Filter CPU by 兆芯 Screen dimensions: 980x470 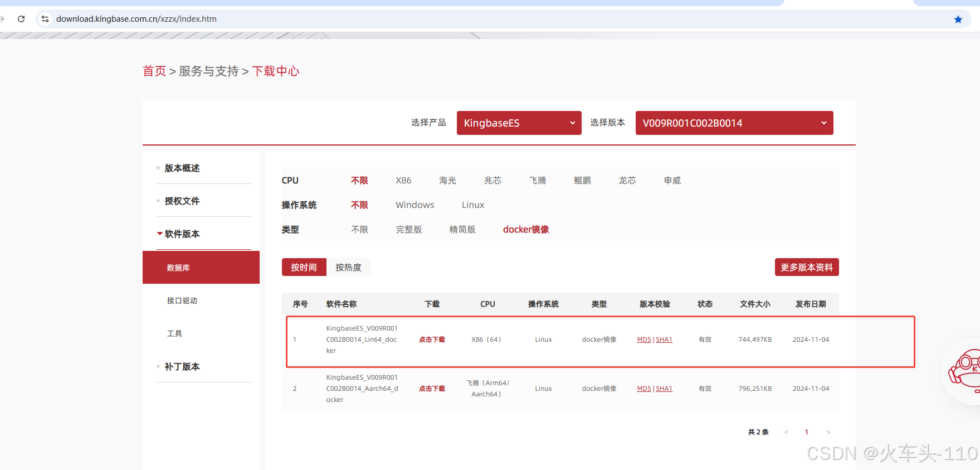[x=493, y=181]
